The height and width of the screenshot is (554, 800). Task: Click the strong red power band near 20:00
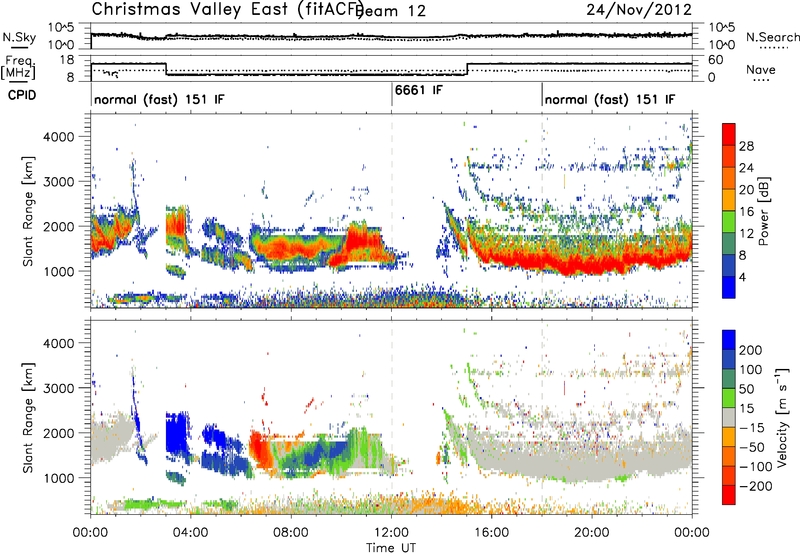pos(592,265)
